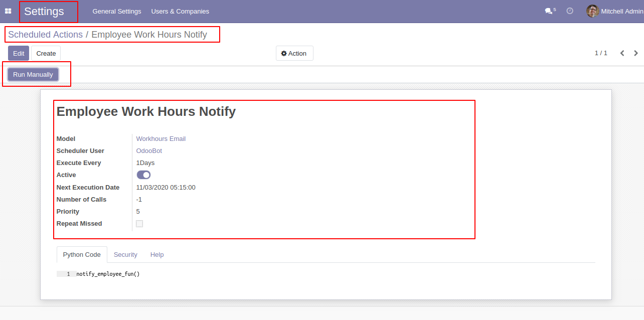Click the Number of Calls value -1
The width and height of the screenshot is (644, 320).
[139, 199]
